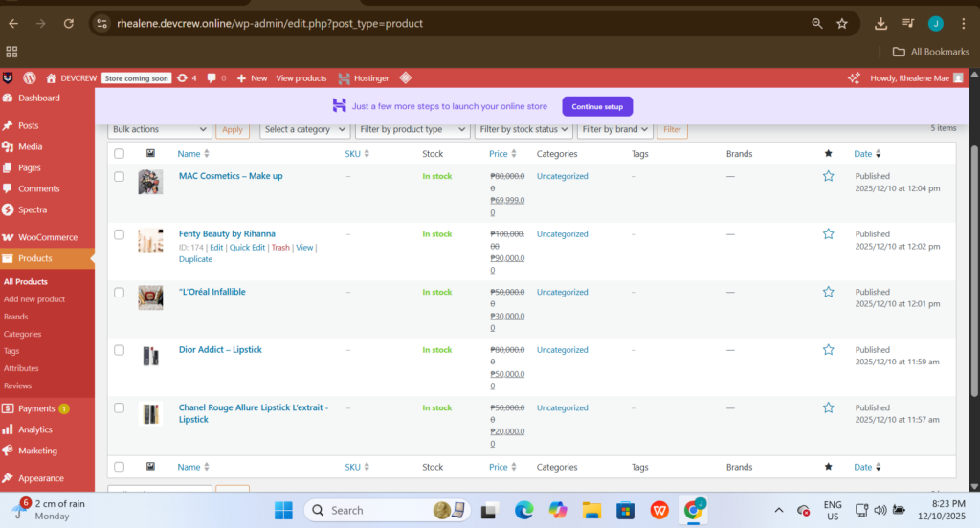Viewport: 980px width, 528px height.
Task: Click Quick Edit under Fenty Beauty
Action: [247, 248]
